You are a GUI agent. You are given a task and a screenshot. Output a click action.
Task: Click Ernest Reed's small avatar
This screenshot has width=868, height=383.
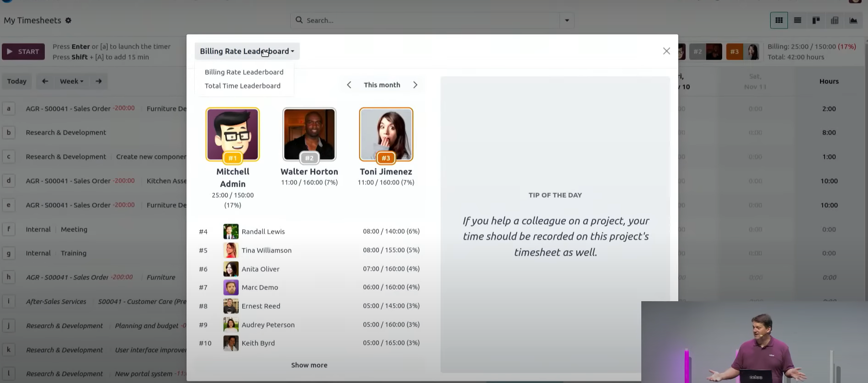pyautogui.click(x=231, y=306)
